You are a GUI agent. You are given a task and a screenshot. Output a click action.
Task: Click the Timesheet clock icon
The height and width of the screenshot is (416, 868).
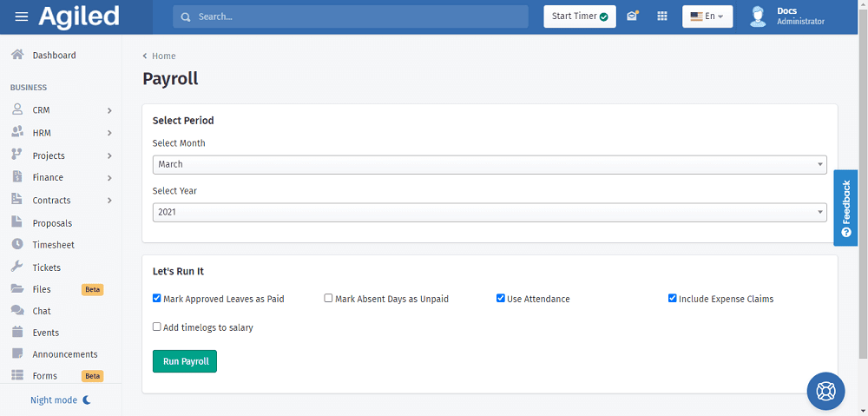[17, 245]
